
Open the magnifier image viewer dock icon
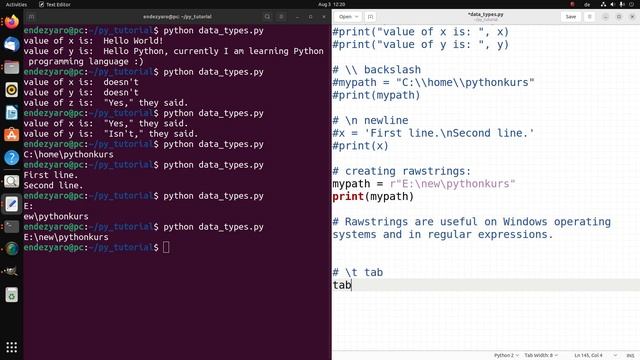coord(11,181)
